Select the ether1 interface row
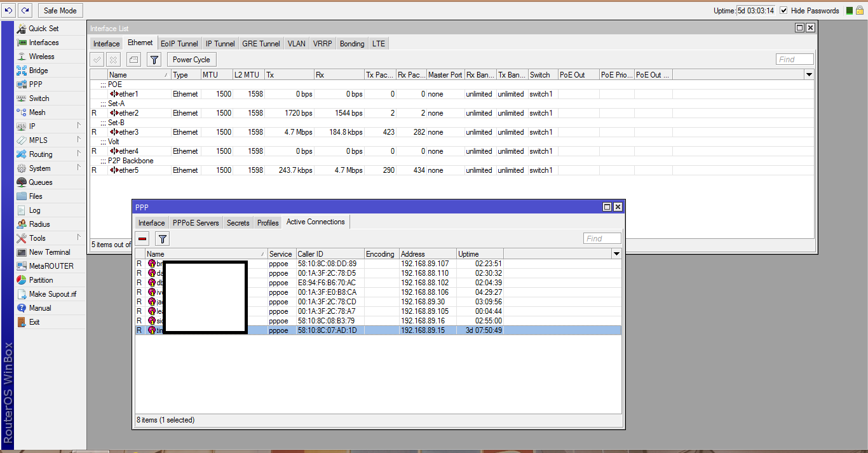868x453 pixels. coord(452,94)
